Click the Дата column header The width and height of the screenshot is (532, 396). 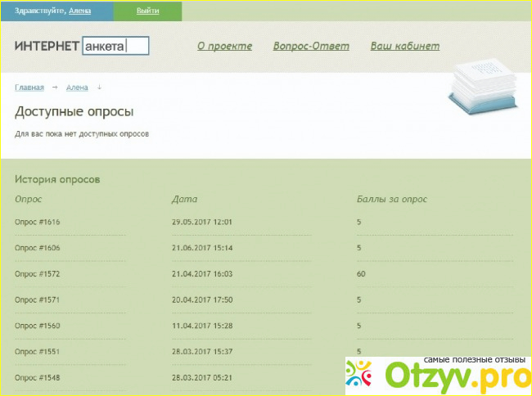coord(184,199)
